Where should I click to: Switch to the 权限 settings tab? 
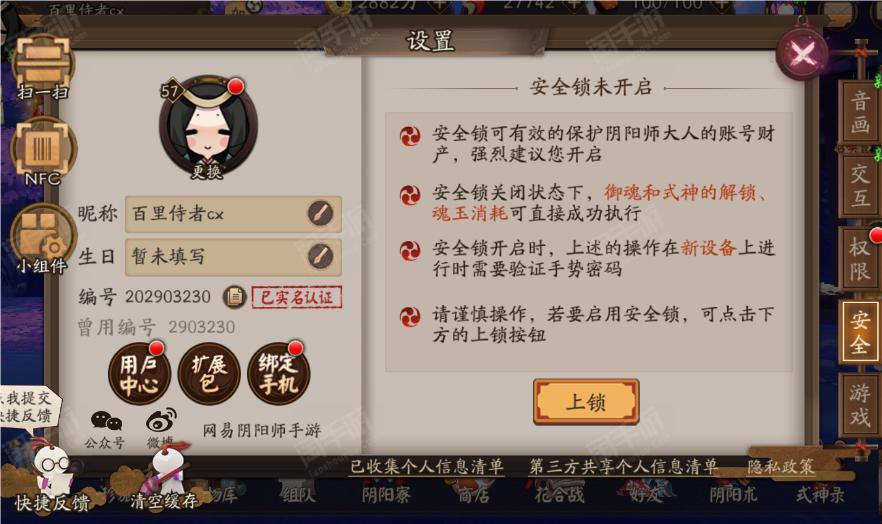pos(859,259)
